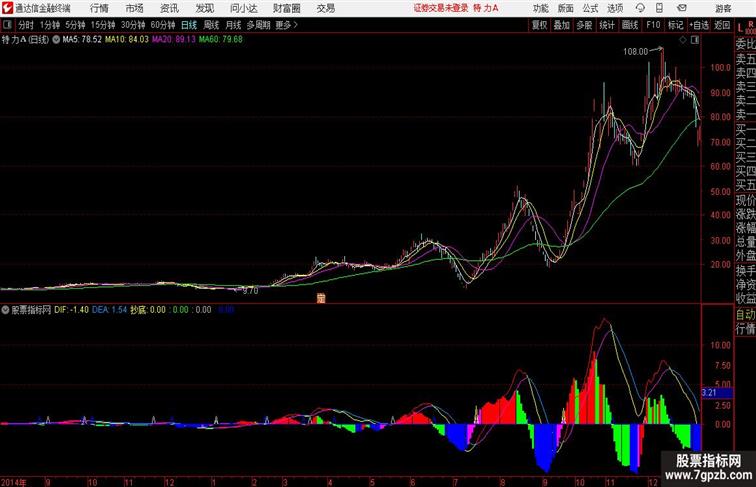Click the 统计 statistics button

tap(607, 25)
